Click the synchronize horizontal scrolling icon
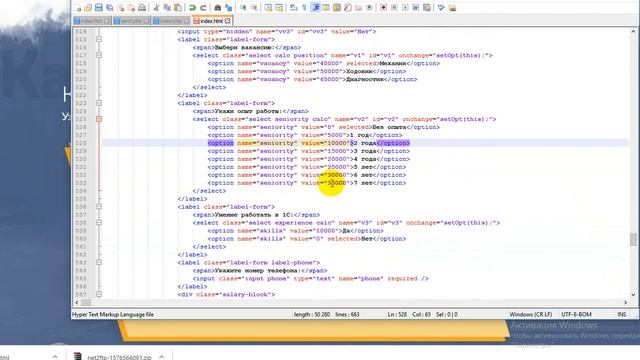Image resolution: width=640 pixels, height=360 pixels. [x=279, y=8]
